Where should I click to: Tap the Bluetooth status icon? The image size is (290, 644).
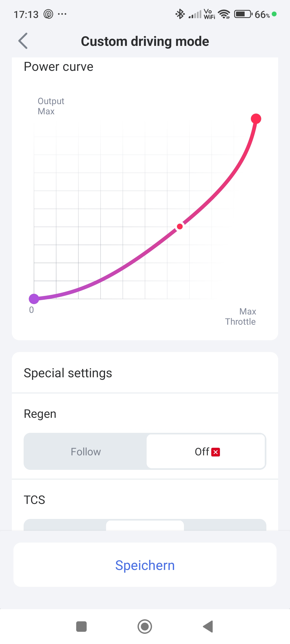point(180,14)
